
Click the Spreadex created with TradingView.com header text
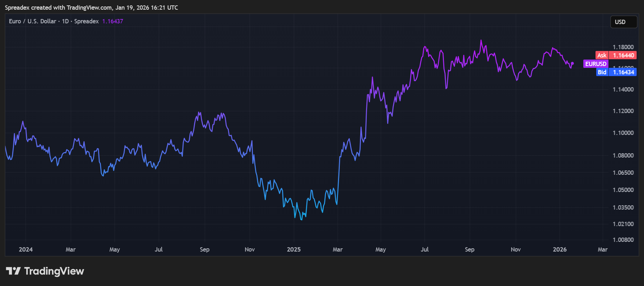click(x=91, y=8)
